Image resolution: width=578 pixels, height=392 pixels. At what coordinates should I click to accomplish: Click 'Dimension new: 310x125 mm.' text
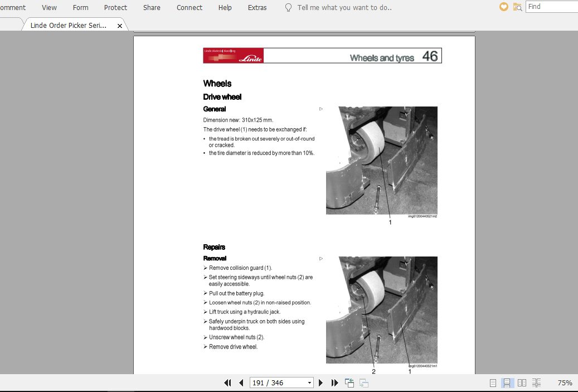pos(238,120)
